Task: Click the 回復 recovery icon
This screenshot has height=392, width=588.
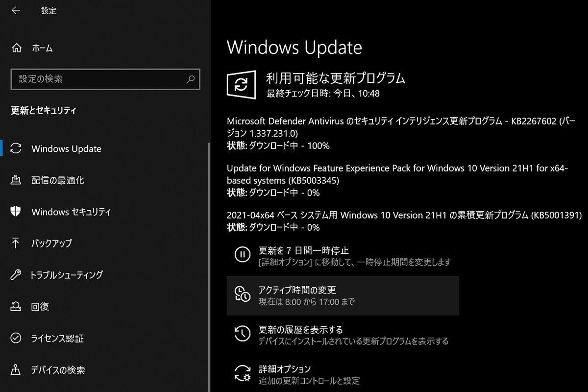Action: 16,307
